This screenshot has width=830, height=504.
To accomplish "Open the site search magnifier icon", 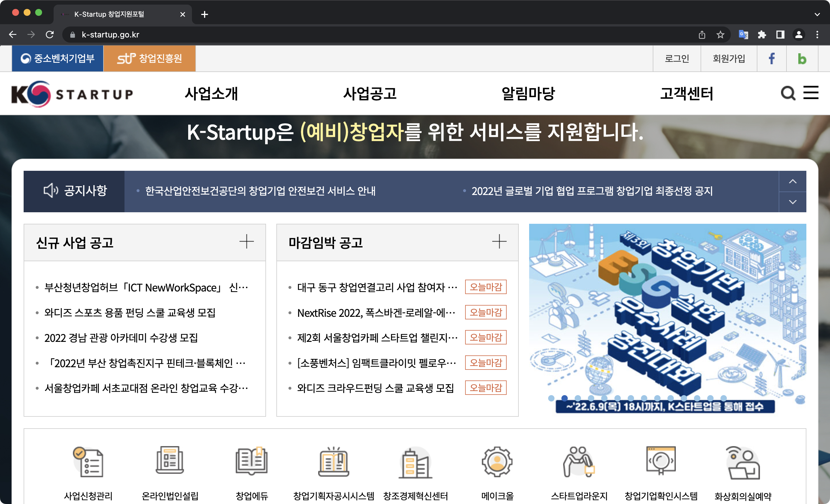I will [788, 93].
